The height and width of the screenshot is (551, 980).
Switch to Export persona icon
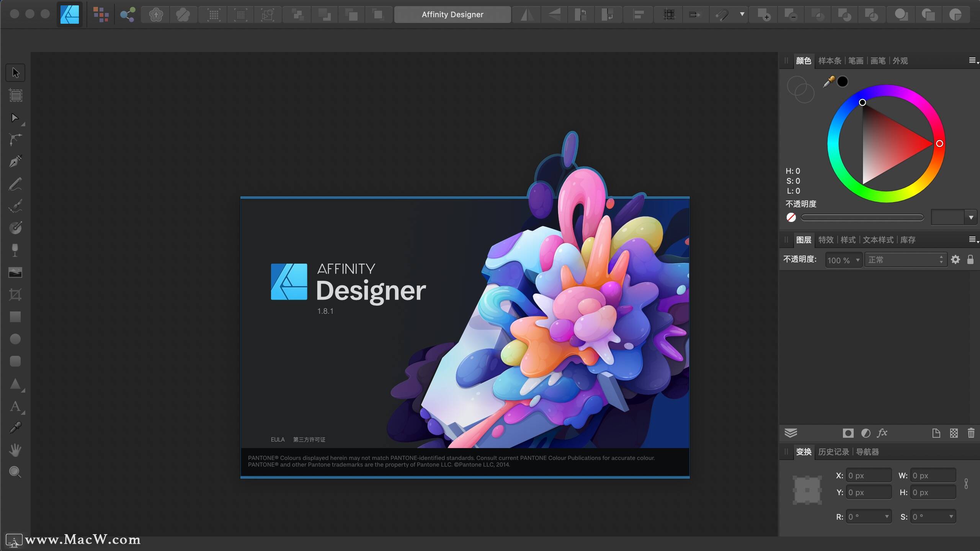click(127, 15)
